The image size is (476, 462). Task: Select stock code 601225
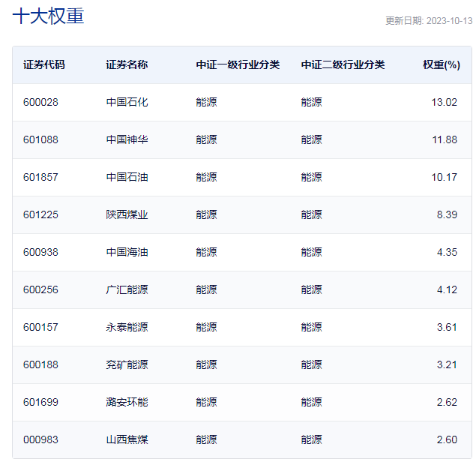click(40, 214)
